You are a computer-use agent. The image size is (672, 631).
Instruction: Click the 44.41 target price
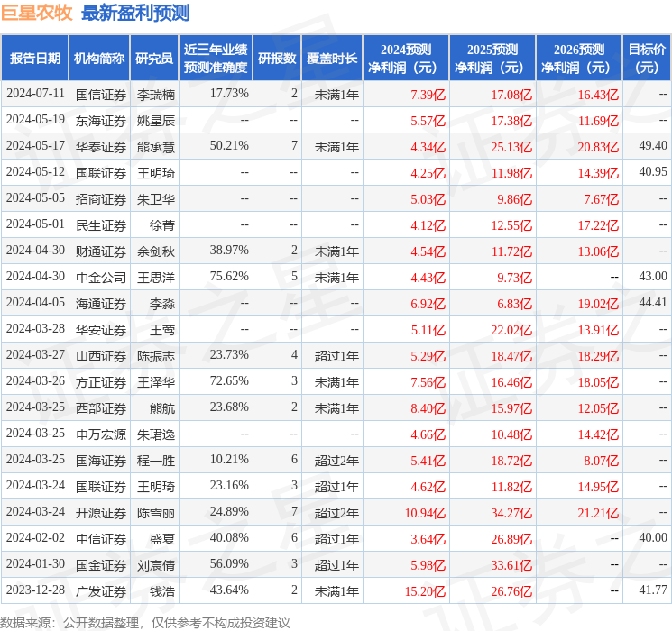[x=653, y=303]
